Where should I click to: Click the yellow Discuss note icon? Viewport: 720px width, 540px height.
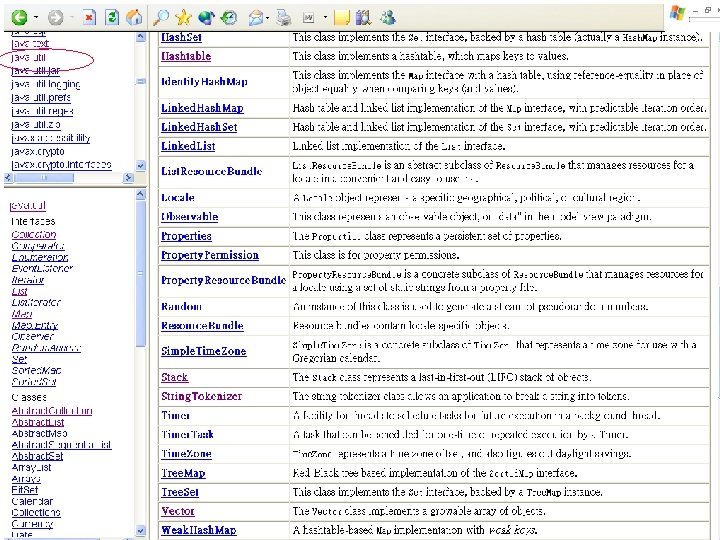click(x=342, y=17)
